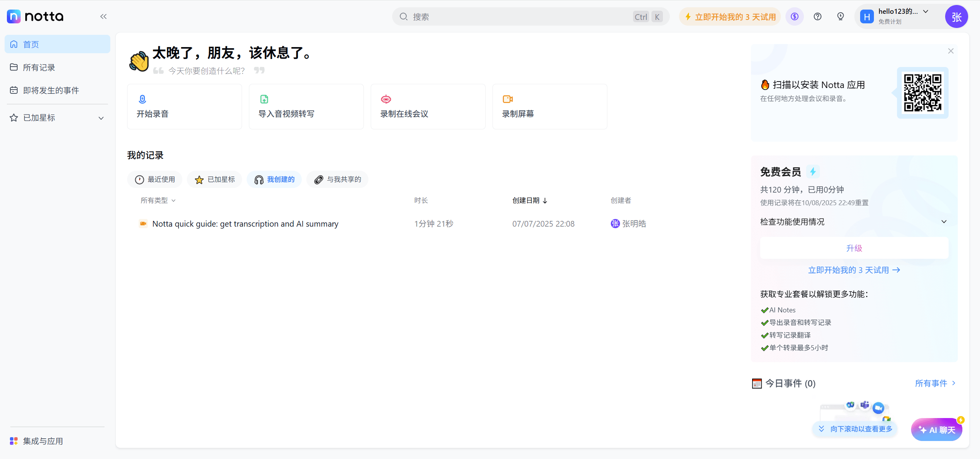
Task: Open the AI chat assistant
Action: (936, 430)
